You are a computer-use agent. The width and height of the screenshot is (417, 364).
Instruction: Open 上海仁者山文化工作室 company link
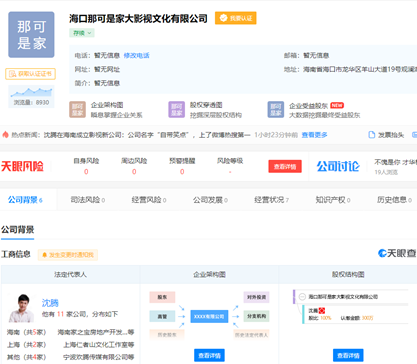[x=99, y=345]
